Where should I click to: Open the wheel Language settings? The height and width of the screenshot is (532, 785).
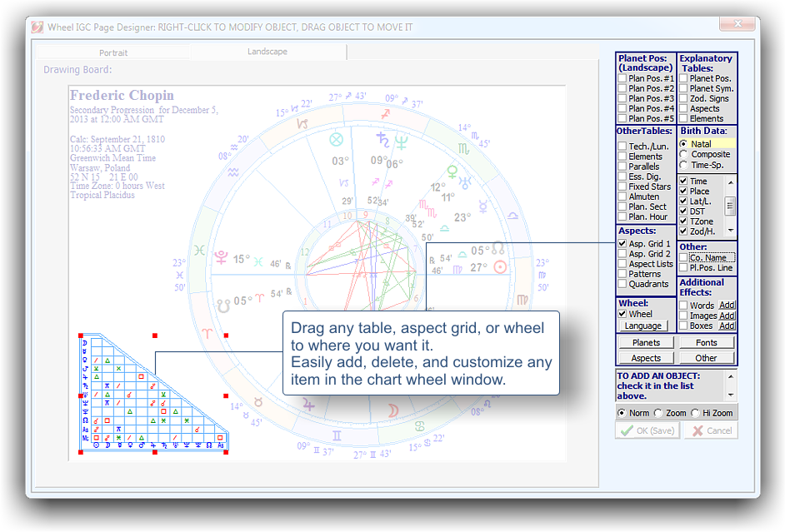(642, 326)
